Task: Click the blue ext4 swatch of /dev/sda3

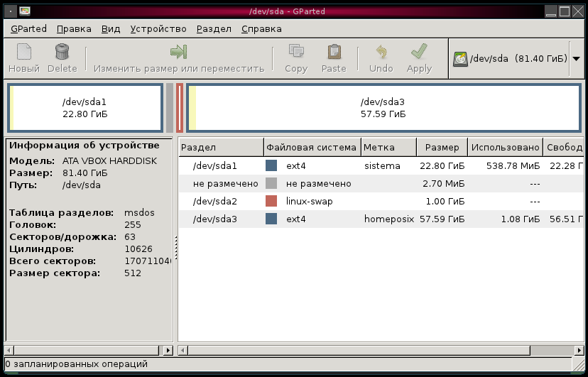Action: (x=271, y=219)
